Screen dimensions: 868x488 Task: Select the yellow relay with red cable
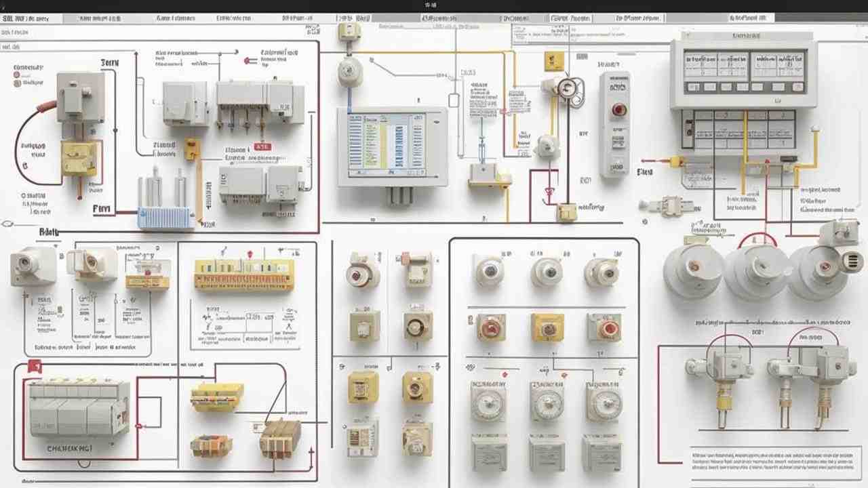(x=80, y=159)
